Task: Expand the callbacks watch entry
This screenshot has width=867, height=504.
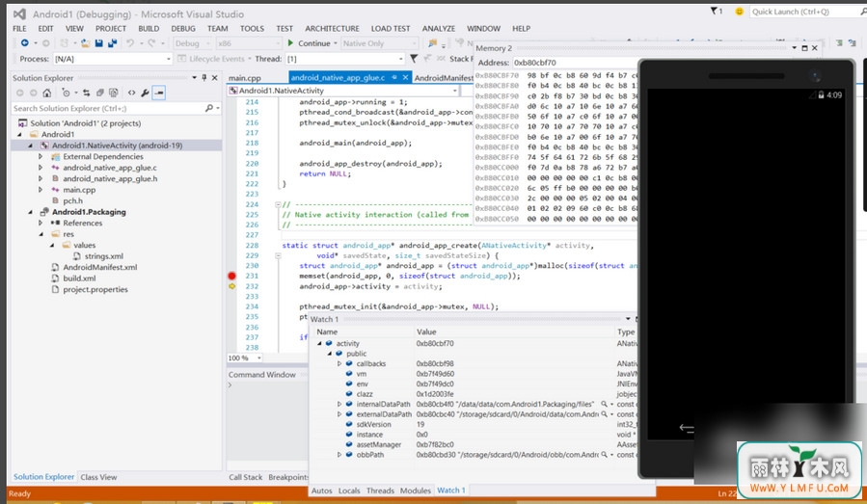Action: (339, 363)
